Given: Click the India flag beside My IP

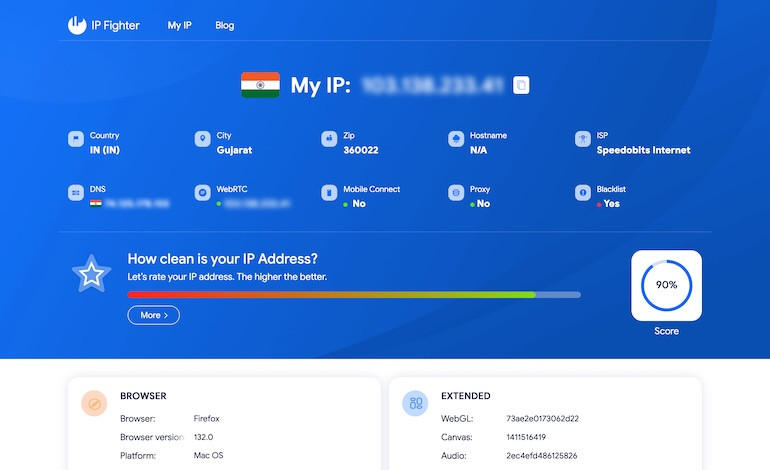Looking at the screenshot, I should coord(260,85).
